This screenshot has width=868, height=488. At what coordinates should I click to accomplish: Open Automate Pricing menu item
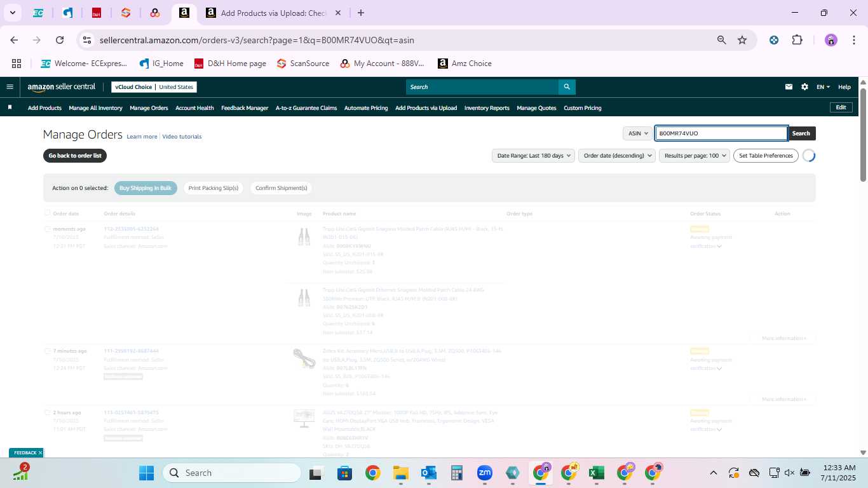(366, 108)
